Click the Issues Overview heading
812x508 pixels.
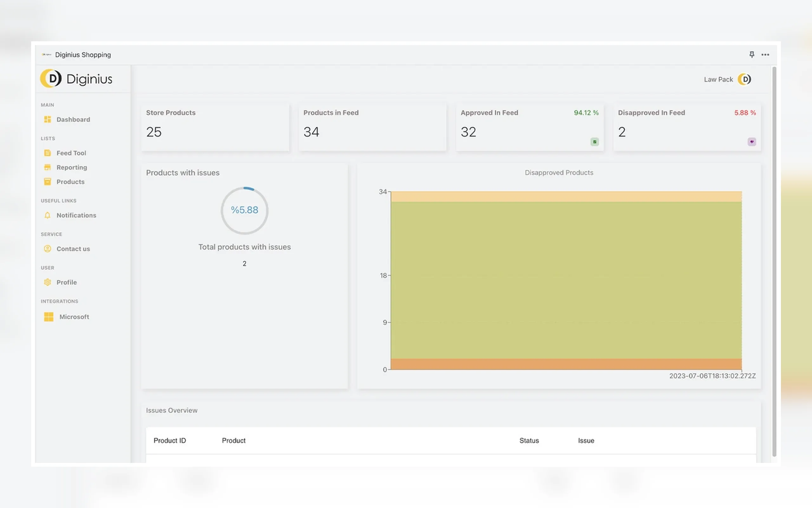(x=172, y=410)
